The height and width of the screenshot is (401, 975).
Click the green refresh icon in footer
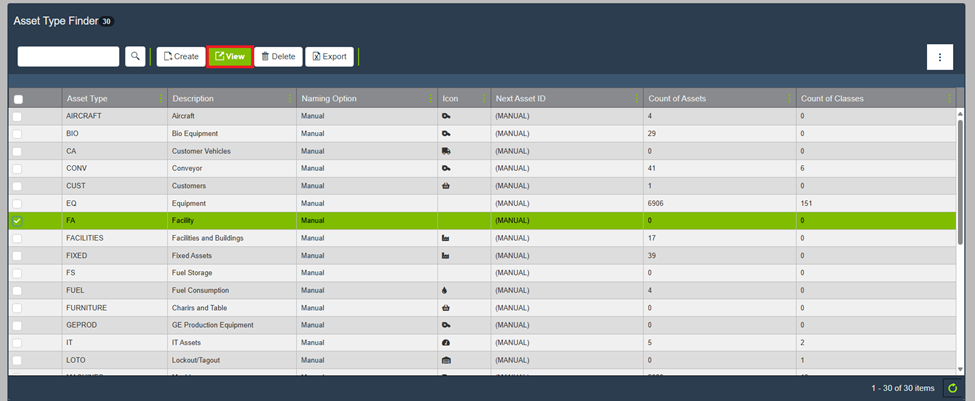[x=953, y=388]
